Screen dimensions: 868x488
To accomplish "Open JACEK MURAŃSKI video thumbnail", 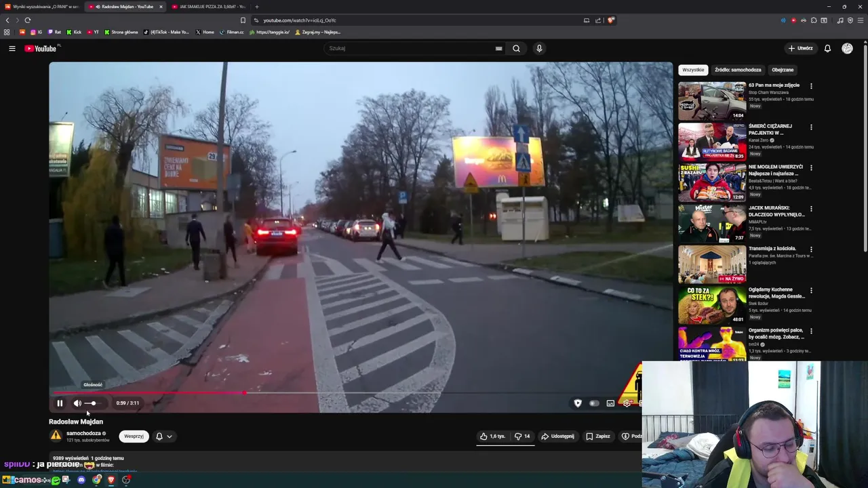I will click(x=712, y=223).
